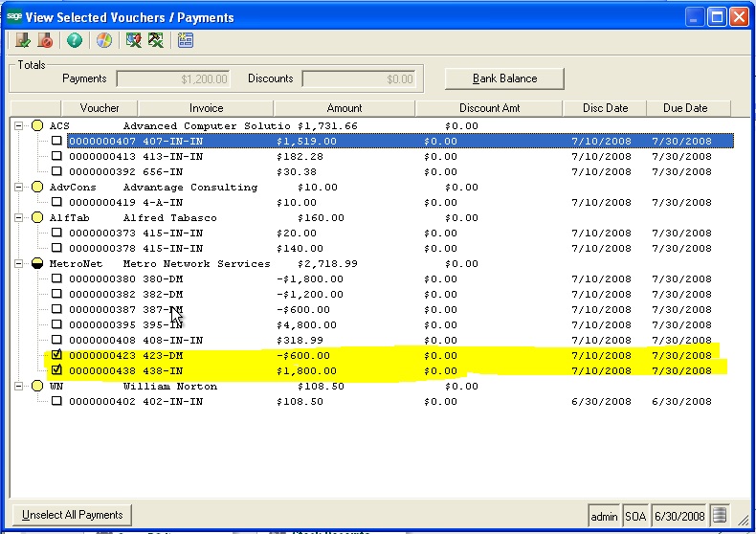This screenshot has width=756, height=534.
Task: Click the $108.50 amount of 402-IN-IN
Action: 300,402
